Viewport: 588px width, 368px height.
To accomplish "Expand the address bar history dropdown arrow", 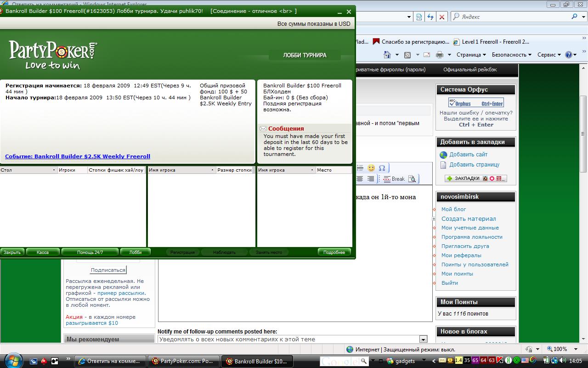I will [409, 17].
